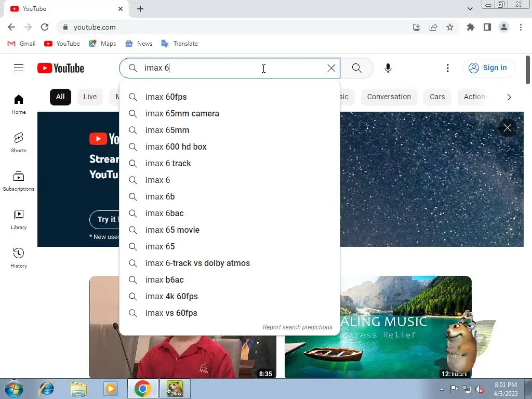Choose suggestion "imax 4k 60fps"
Image resolution: width=532 pixels, height=399 pixels.
point(230,297)
